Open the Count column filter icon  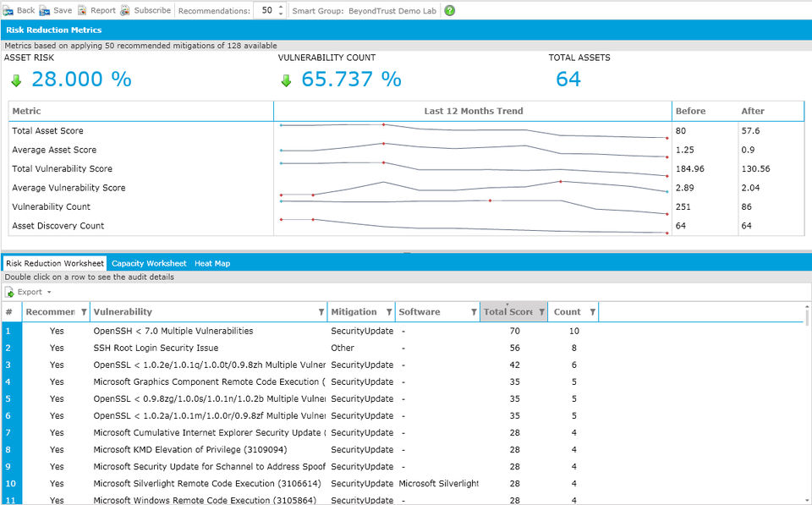[592, 312]
